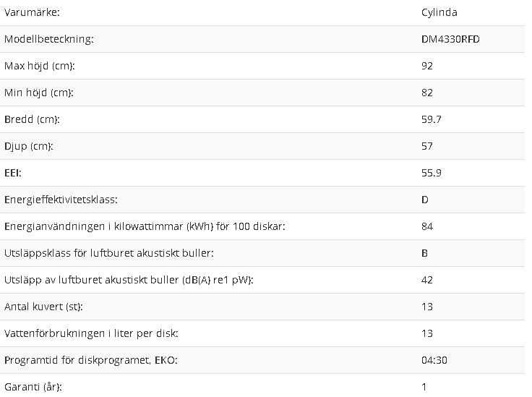Click the Max höjd value 92
Viewport: 532px width, 397px height.
[426, 66]
